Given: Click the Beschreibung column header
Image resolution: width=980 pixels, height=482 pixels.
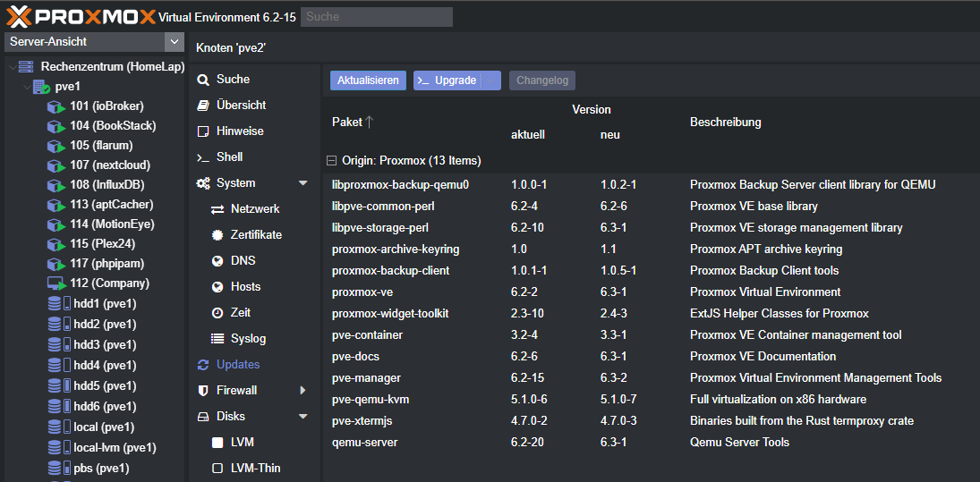Looking at the screenshot, I should tap(726, 123).
